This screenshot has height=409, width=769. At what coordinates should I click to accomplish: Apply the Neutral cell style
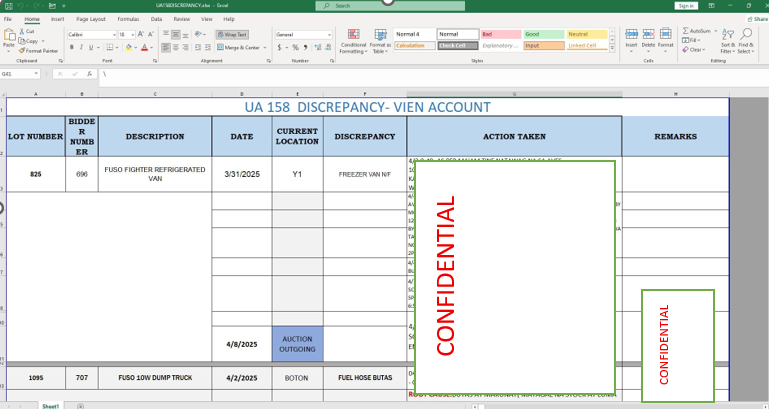pyautogui.click(x=587, y=34)
